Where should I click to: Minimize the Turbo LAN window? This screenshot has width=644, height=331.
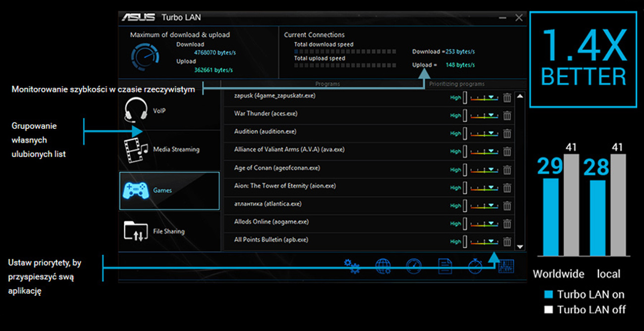[x=502, y=18]
